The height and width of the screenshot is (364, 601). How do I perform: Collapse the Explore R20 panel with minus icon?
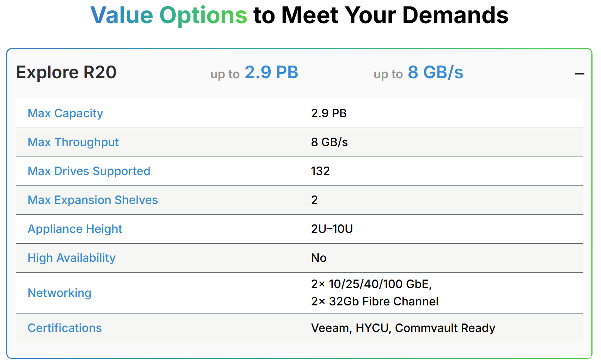579,74
